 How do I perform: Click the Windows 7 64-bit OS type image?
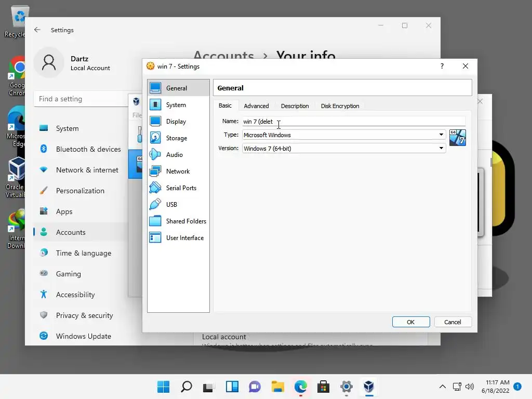click(457, 137)
